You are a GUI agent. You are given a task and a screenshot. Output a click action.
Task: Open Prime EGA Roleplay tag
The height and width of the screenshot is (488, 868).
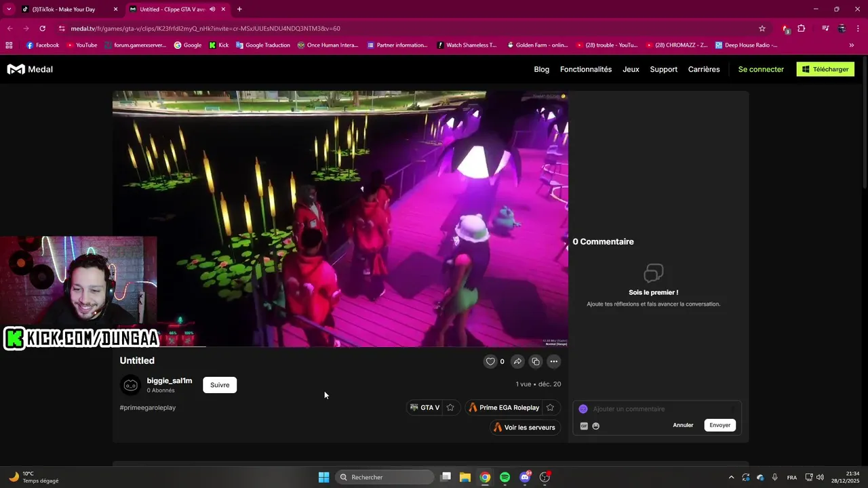click(505, 407)
